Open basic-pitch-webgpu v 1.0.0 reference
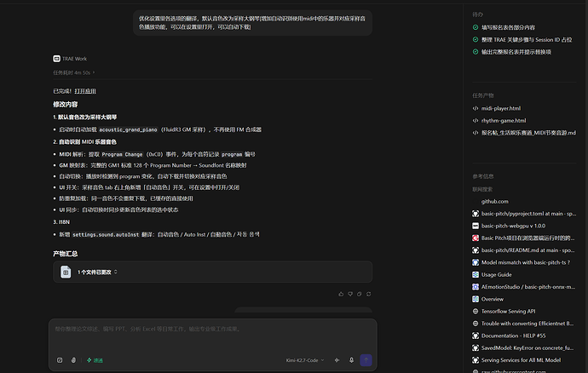588x373 pixels. pos(513,226)
